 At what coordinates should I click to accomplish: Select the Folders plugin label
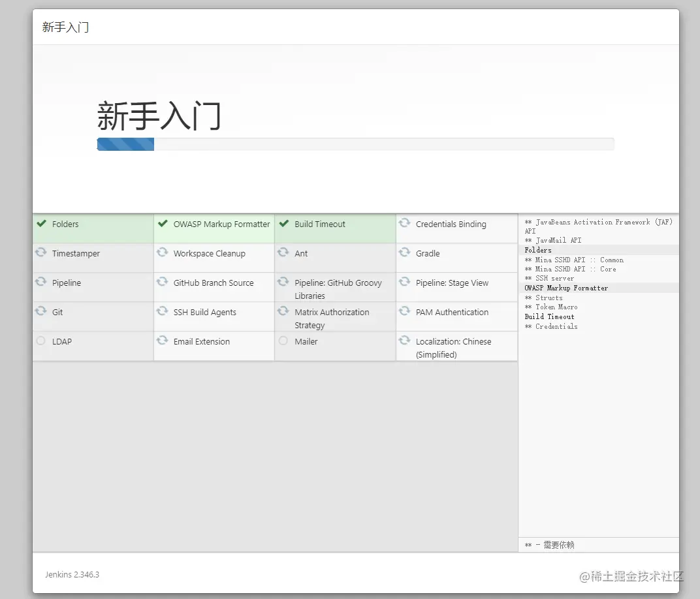[65, 224]
